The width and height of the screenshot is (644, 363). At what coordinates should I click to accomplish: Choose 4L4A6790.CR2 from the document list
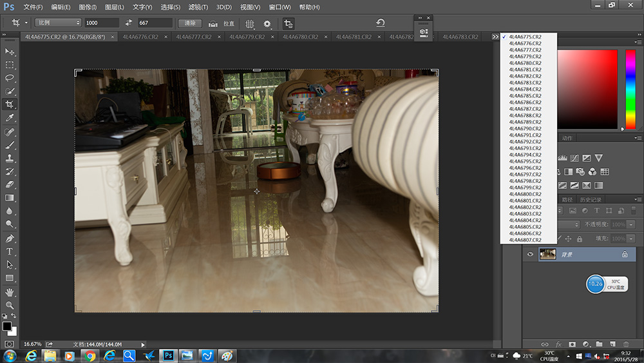point(525,128)
